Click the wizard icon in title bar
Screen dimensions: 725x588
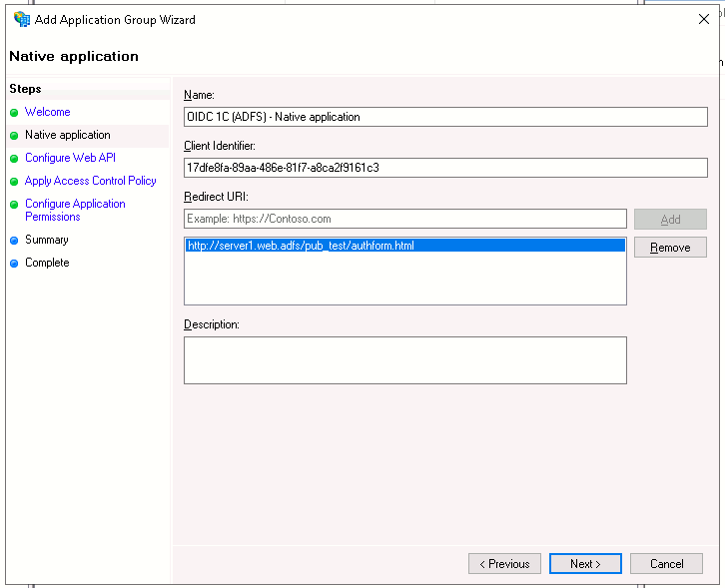click(21, 19)
